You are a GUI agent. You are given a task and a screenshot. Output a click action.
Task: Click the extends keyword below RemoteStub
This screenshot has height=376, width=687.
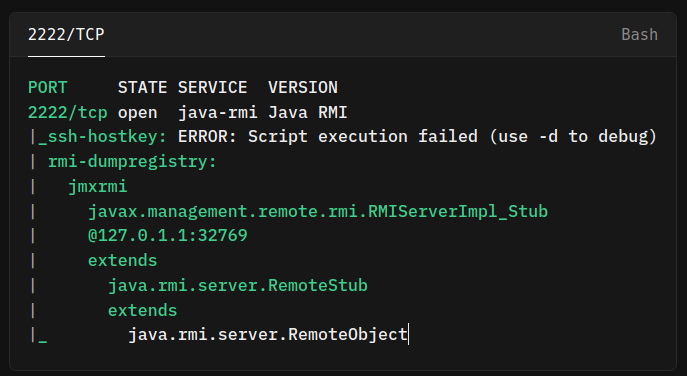coord(142,310)
